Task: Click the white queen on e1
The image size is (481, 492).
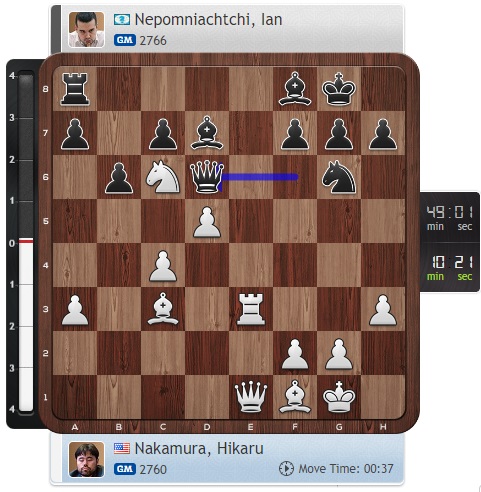Action: [251, 397]
